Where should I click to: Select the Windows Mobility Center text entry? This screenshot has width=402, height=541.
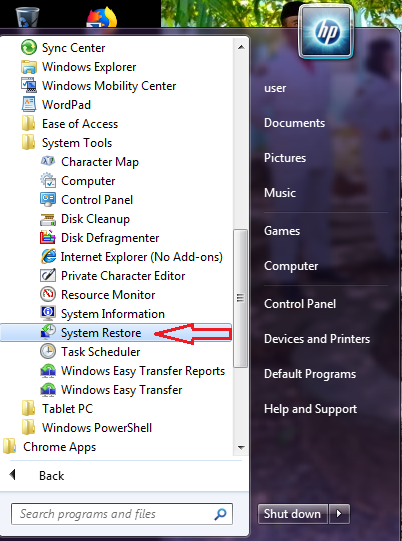pyautogui.click(x=109, y=86)
